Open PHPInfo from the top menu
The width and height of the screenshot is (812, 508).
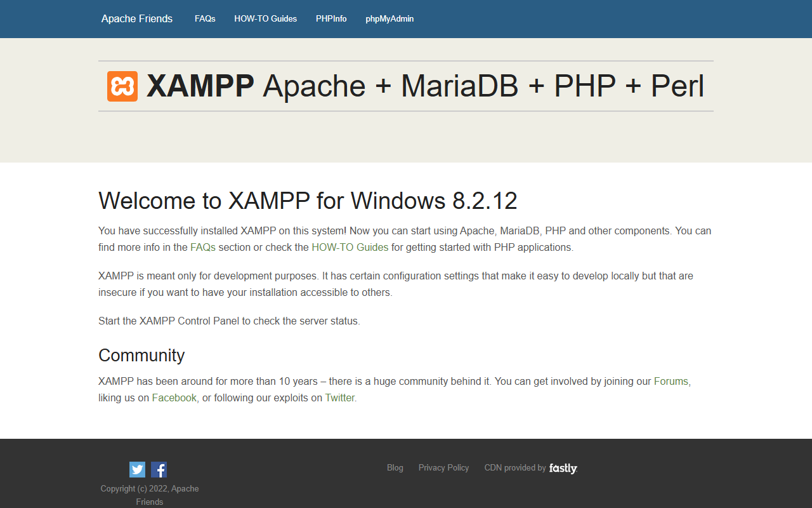(331, 19)
